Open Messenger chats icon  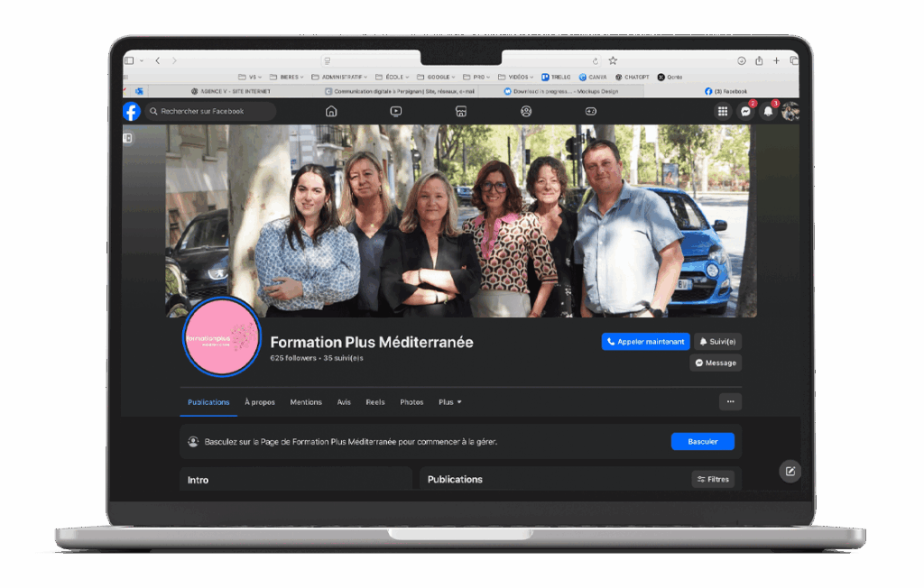pos(747,111)
